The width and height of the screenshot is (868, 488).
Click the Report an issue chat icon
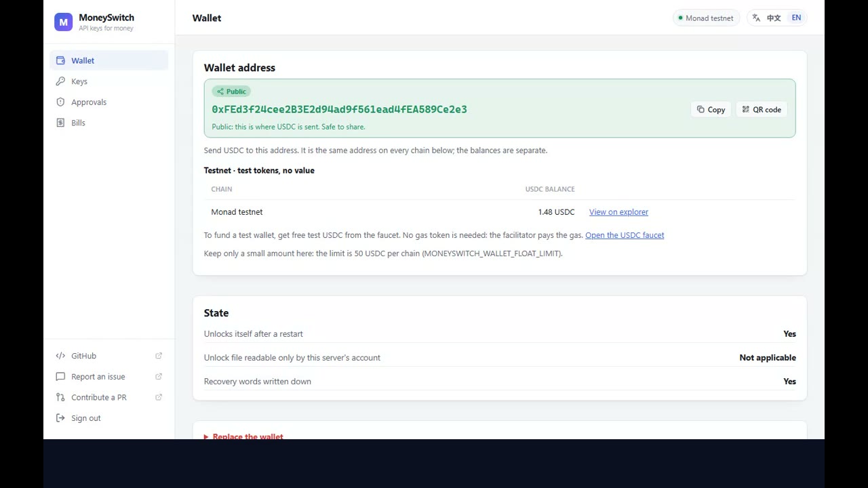(x=60, y=377)
